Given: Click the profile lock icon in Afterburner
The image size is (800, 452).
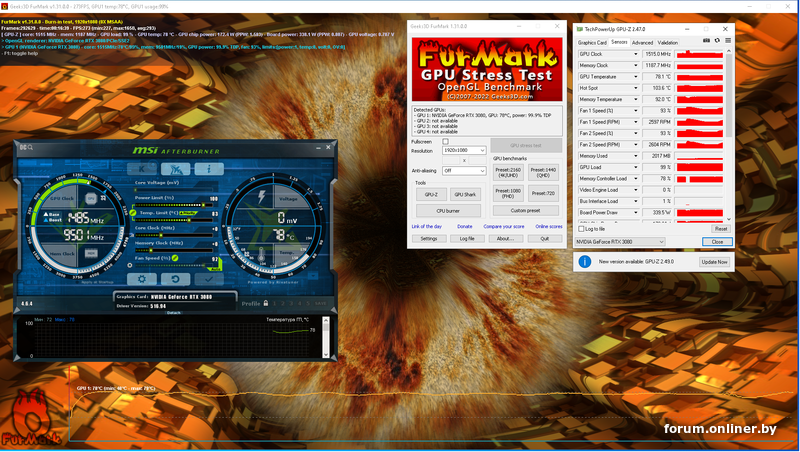Looking at the screenshot, I should click(x=265, y=303).
